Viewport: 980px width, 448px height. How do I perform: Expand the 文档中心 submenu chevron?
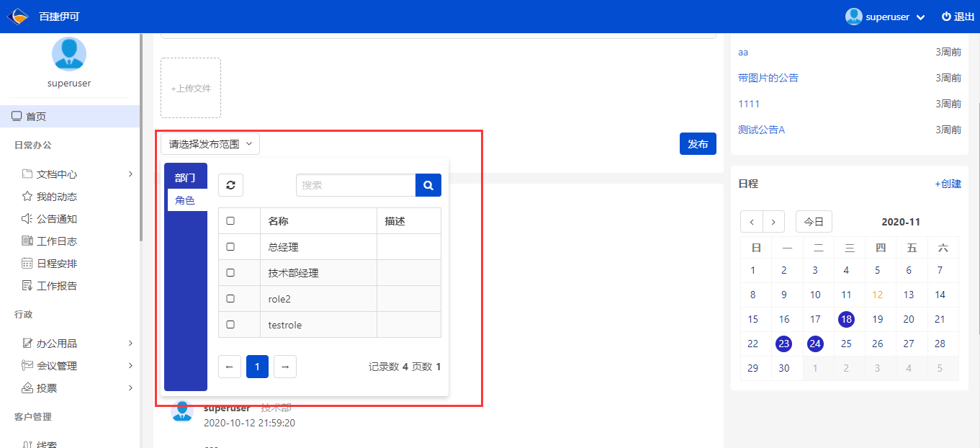coord(130,174)
